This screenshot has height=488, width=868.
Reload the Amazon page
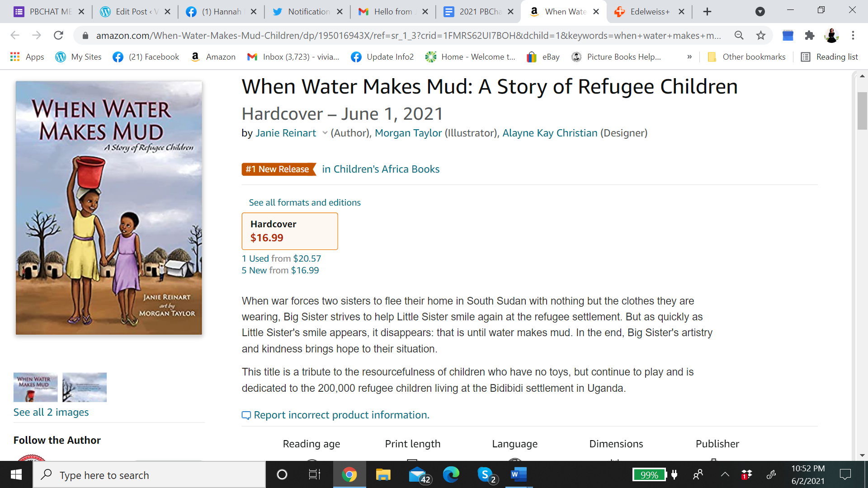[58, 35]
